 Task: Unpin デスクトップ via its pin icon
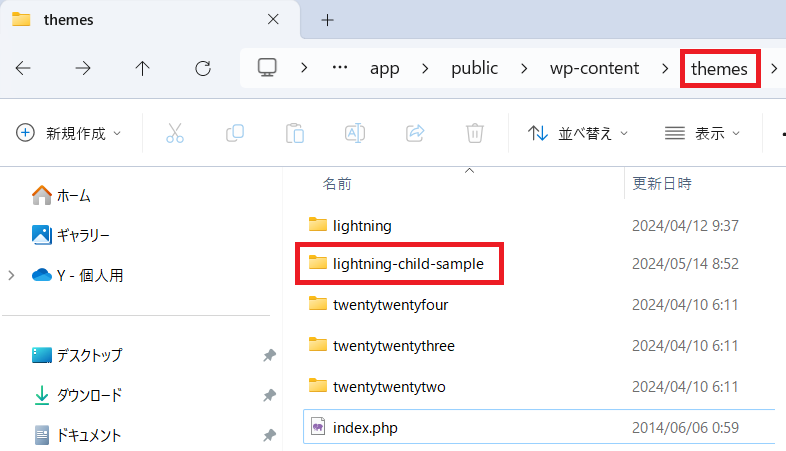(x=270, y=355)
